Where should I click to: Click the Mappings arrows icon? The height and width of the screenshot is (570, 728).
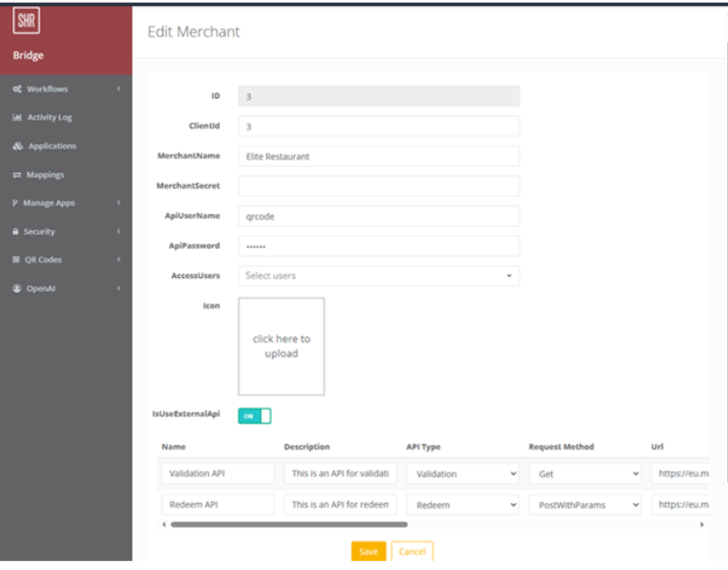[x=17, y=175]
